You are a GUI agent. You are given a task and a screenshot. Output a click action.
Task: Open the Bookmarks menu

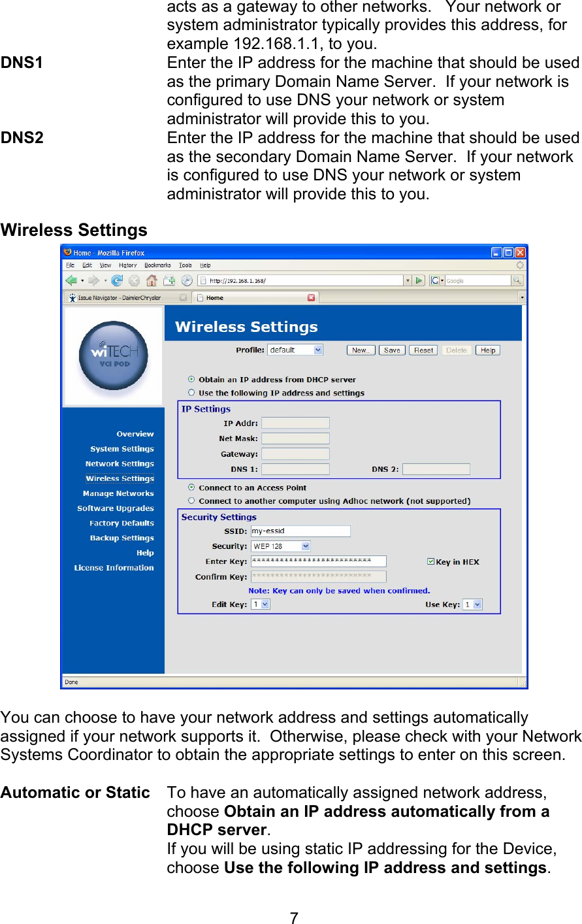(157, 265)
